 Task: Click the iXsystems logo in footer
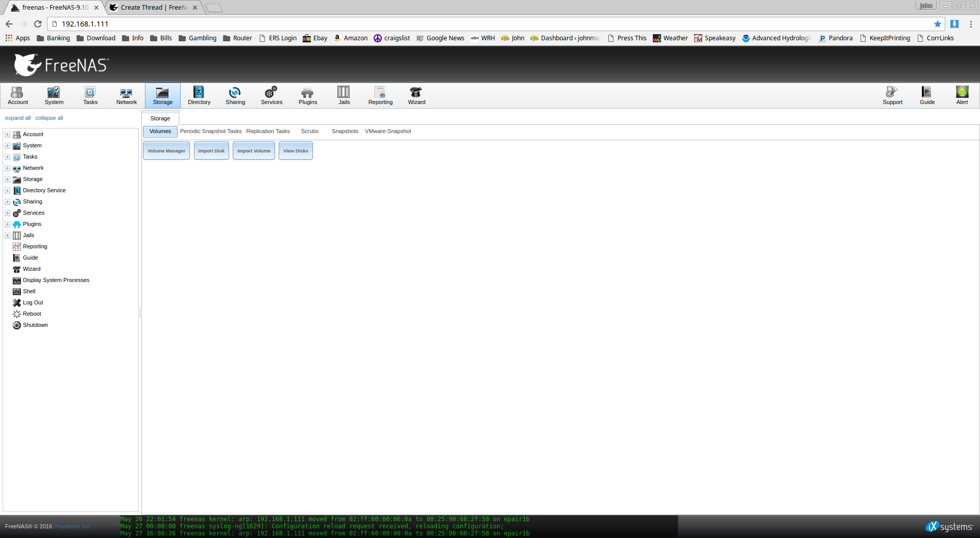tap(949, 527)
